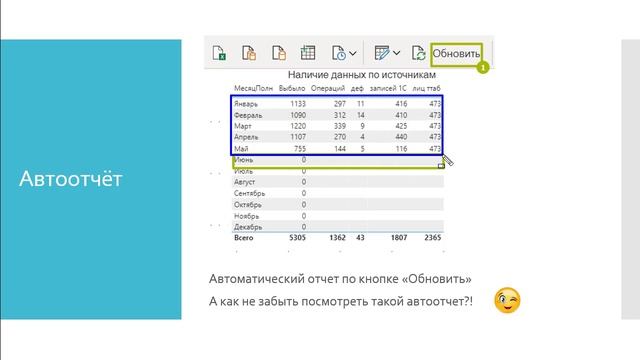
Task: Select the Ноябрь row label
Action: 246,216
